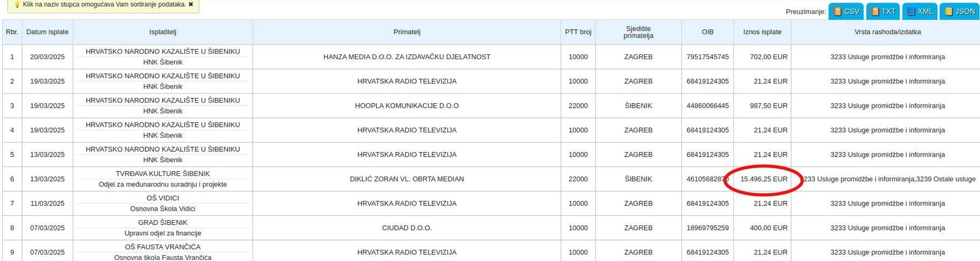Sort by Iznos isplate column

[762, 32]
